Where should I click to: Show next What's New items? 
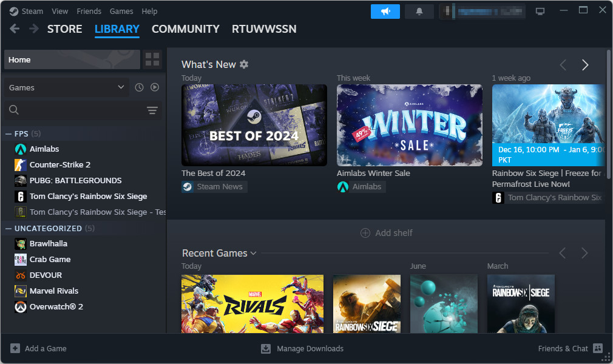[585, 65]
